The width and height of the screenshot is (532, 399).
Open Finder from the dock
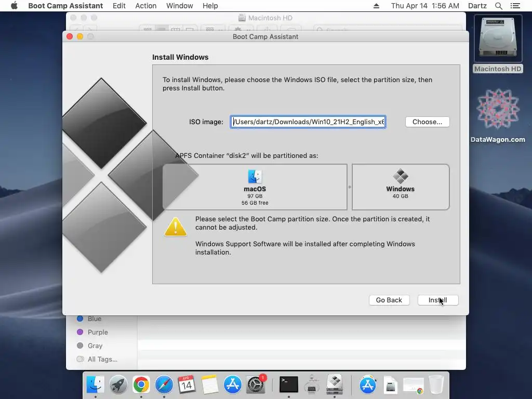coord(96,384)
